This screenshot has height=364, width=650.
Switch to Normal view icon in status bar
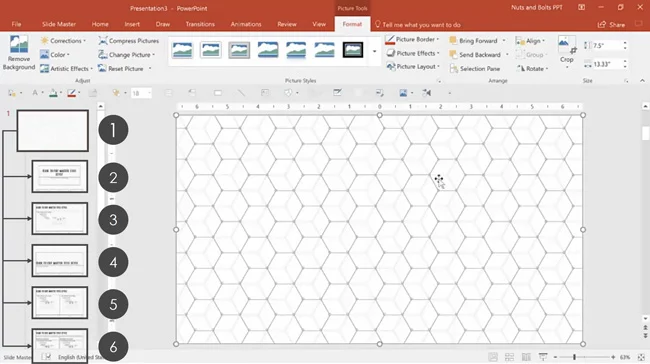493,357
